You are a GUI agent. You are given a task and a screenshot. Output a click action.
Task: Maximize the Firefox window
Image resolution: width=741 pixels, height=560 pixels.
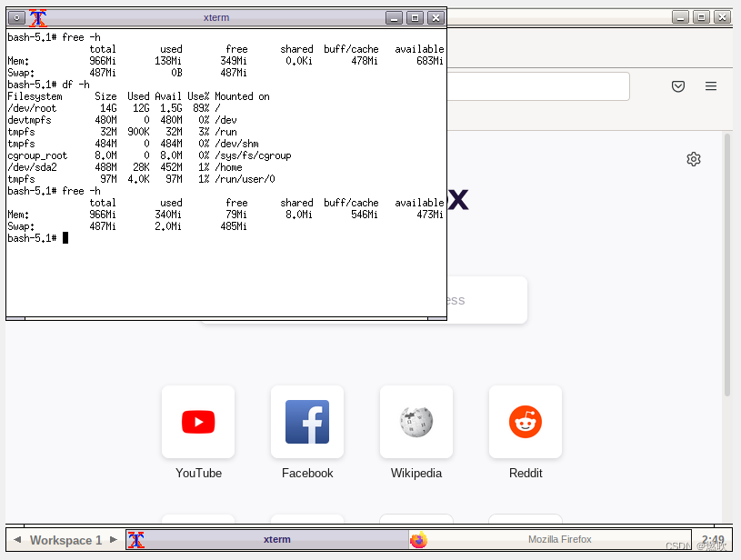point(701,17)
